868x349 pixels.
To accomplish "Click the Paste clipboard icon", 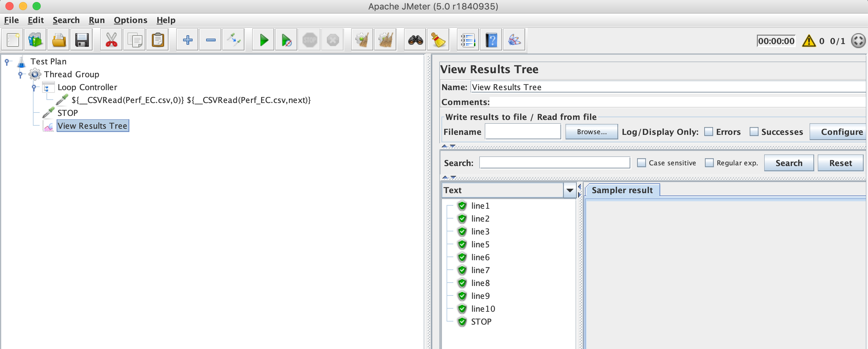I will click(158, 40).
